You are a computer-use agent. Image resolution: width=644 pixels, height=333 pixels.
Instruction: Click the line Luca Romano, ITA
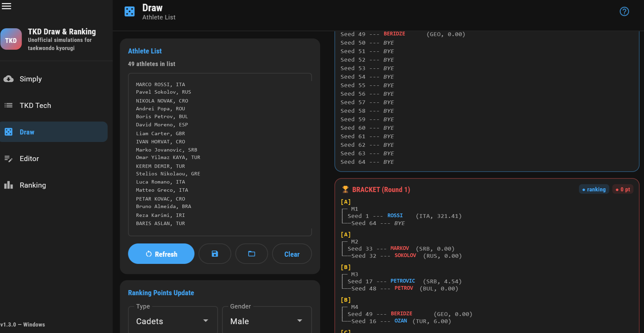161,182
